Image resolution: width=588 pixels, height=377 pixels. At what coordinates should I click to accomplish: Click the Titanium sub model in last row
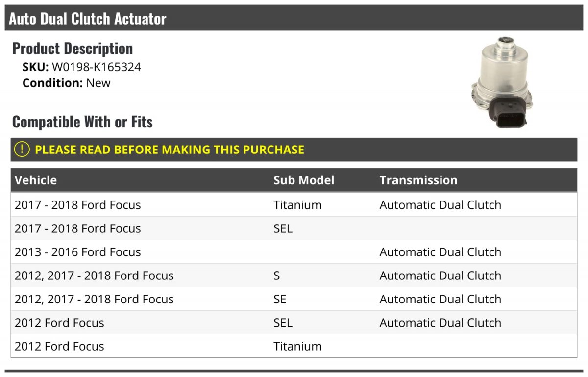pos(297,346)
